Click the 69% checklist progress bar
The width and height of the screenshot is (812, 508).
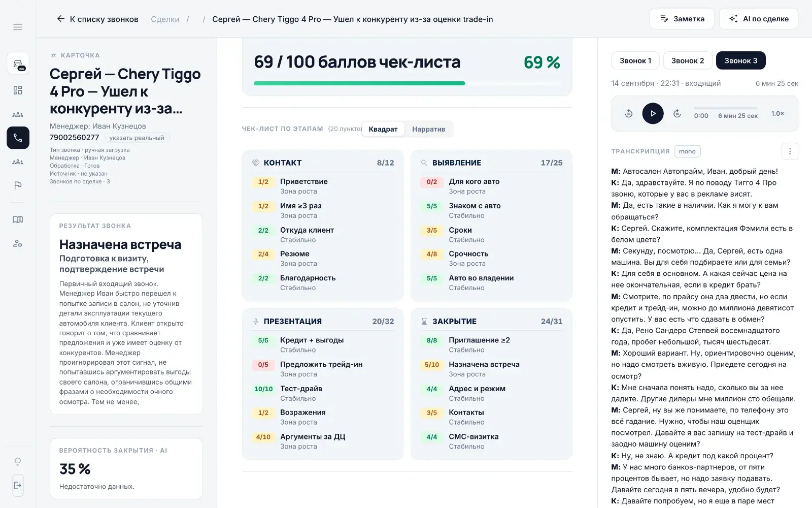(x=407, y=83)
